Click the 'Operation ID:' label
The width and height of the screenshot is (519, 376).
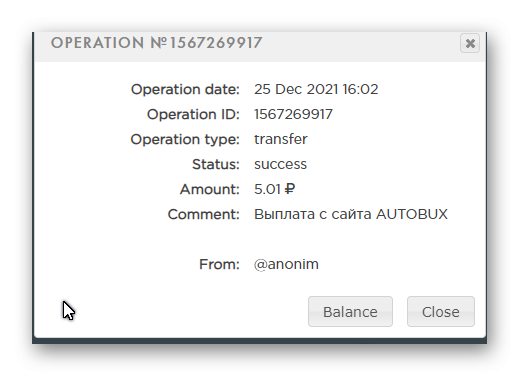[x=193, y=114]
